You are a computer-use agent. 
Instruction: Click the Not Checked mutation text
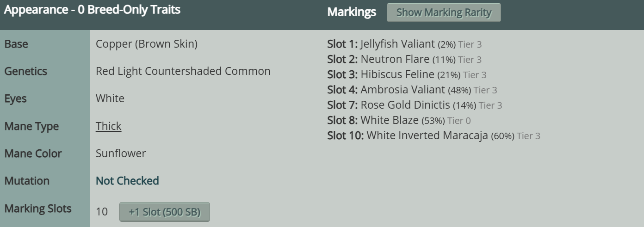[127, 181]
